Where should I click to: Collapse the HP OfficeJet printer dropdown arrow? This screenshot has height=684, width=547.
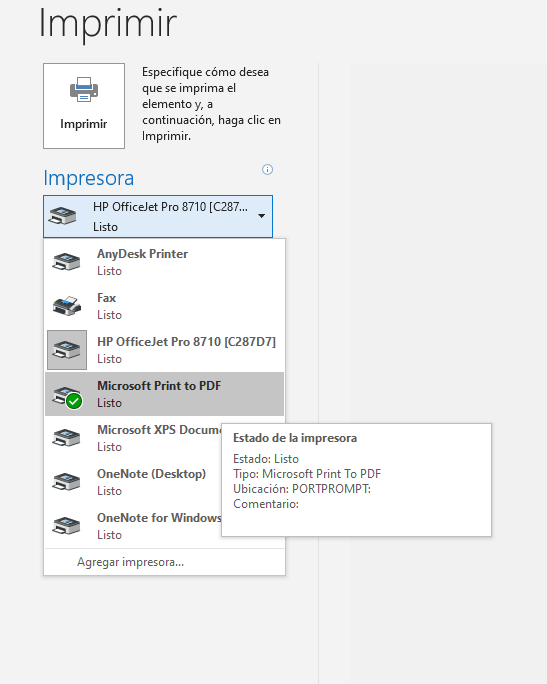(x=261, y=216)
